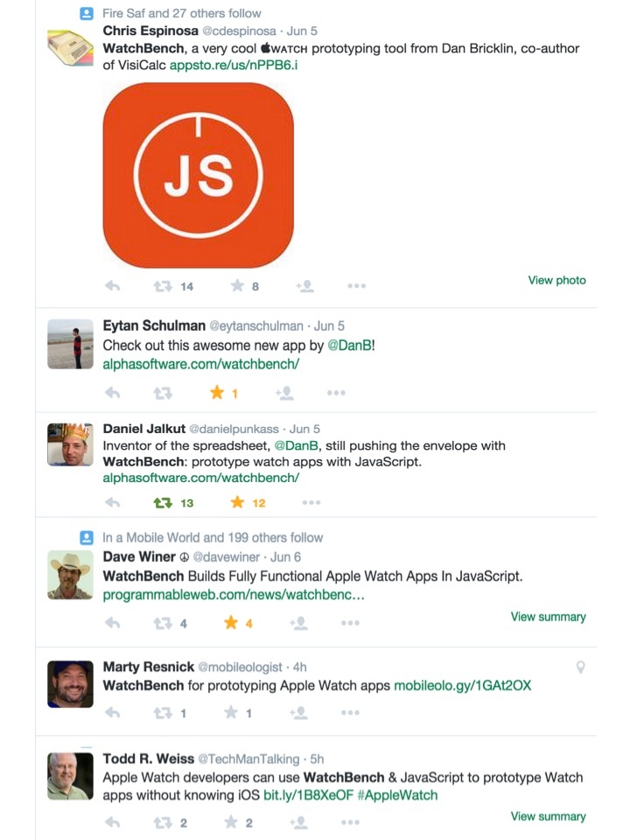630x840 pixels.
Task: Click the Eytan Schulman name
Action: point(154,325)
